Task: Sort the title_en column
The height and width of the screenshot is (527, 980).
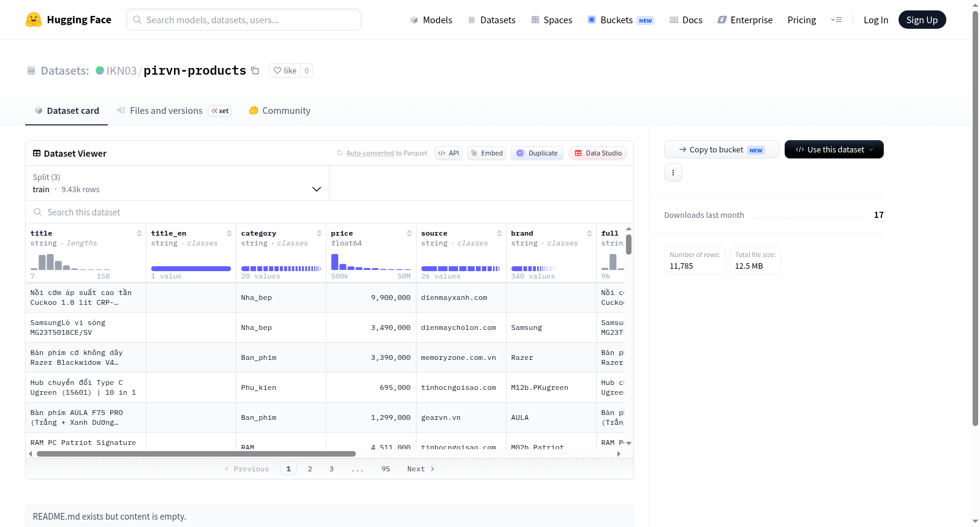Action: (x=229, y=233)
